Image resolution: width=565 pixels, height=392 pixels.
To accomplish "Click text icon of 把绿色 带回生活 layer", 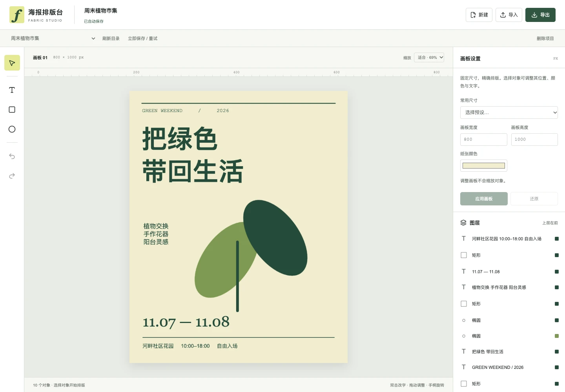I will [x=464, y=351].
